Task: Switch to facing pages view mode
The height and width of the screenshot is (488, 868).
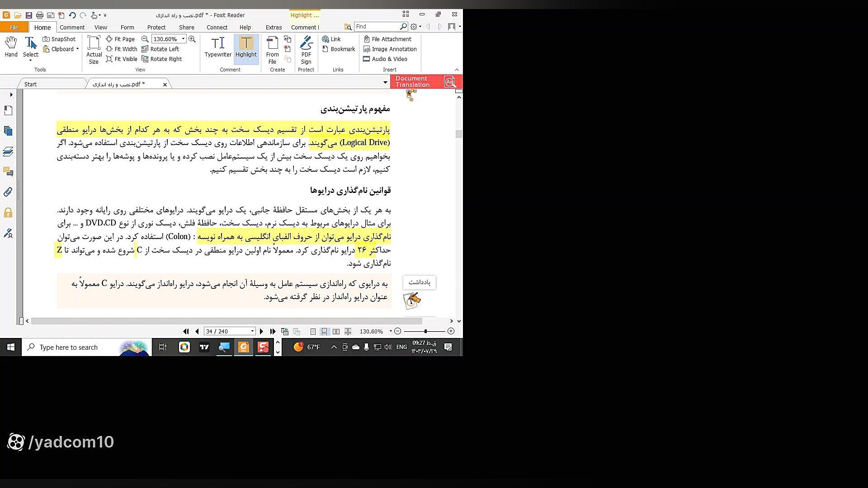Action: (336, 331)
